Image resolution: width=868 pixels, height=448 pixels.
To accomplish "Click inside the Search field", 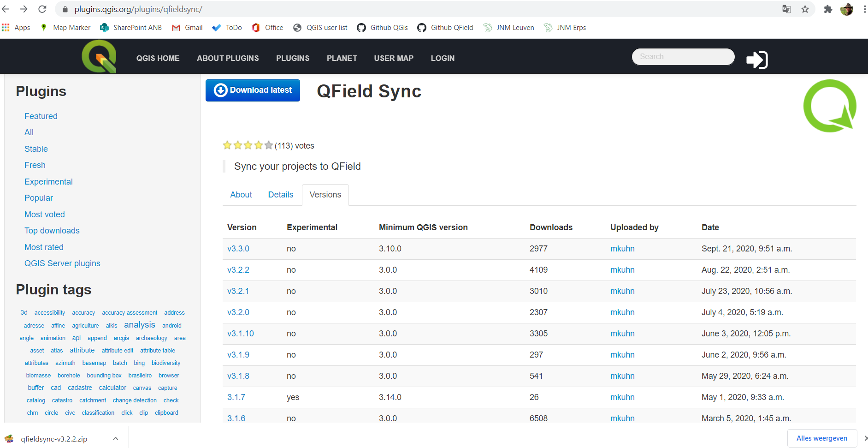I will point(683,56).
